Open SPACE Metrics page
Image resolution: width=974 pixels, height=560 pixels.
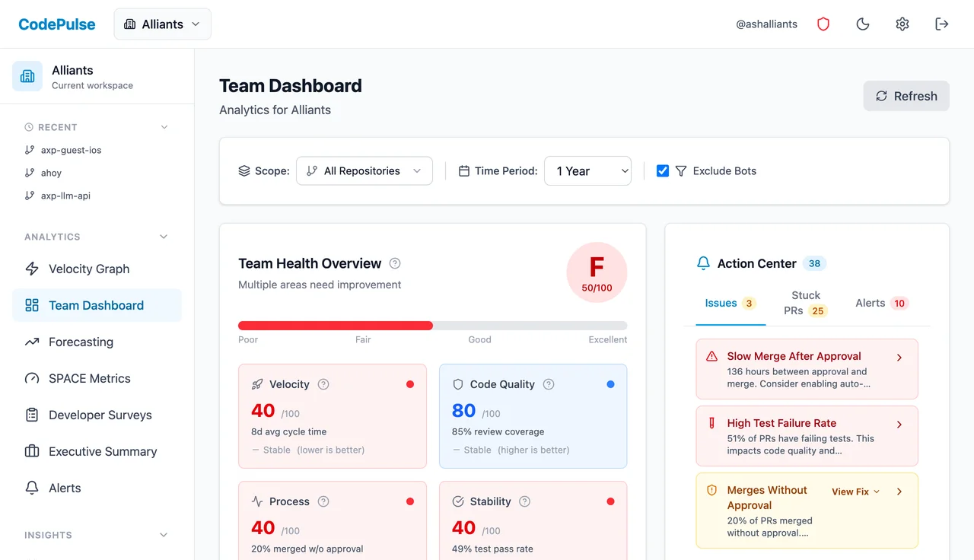pos(97,378)
